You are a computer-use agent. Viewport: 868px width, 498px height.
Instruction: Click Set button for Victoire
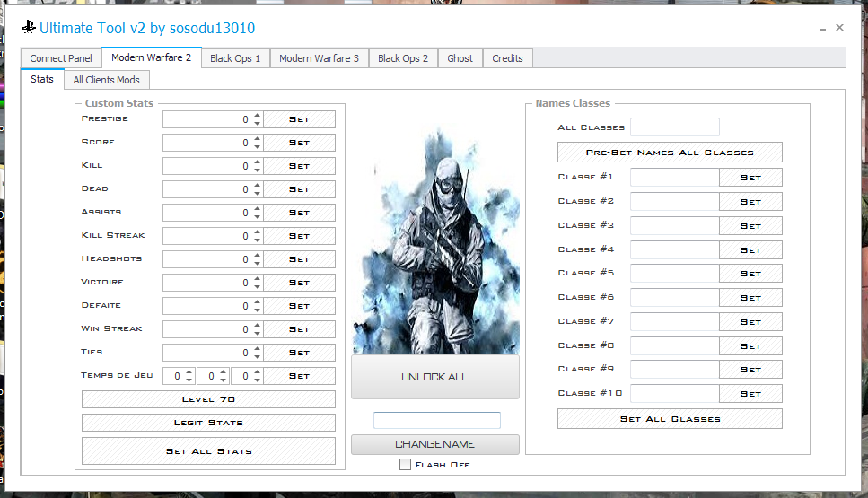pos(299,282)
